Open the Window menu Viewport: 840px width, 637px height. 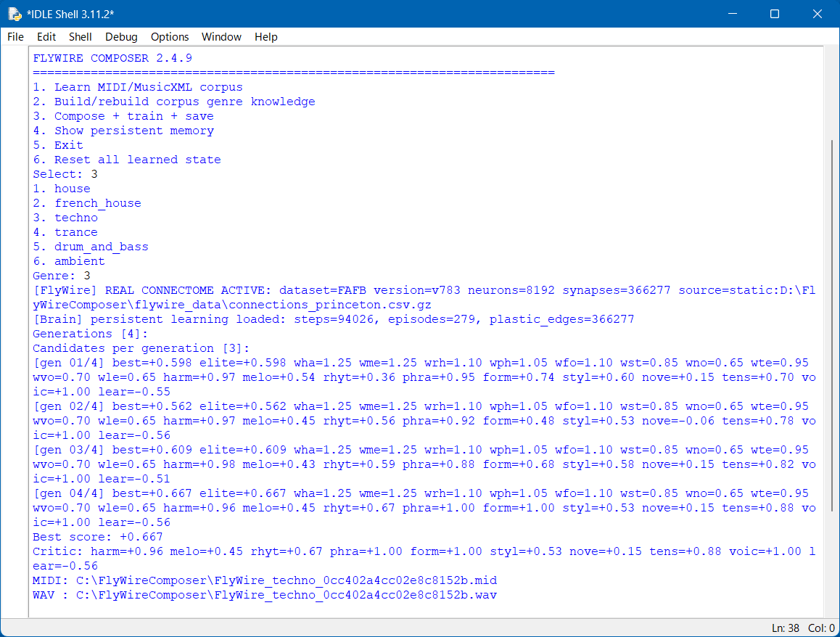point(221,37)
